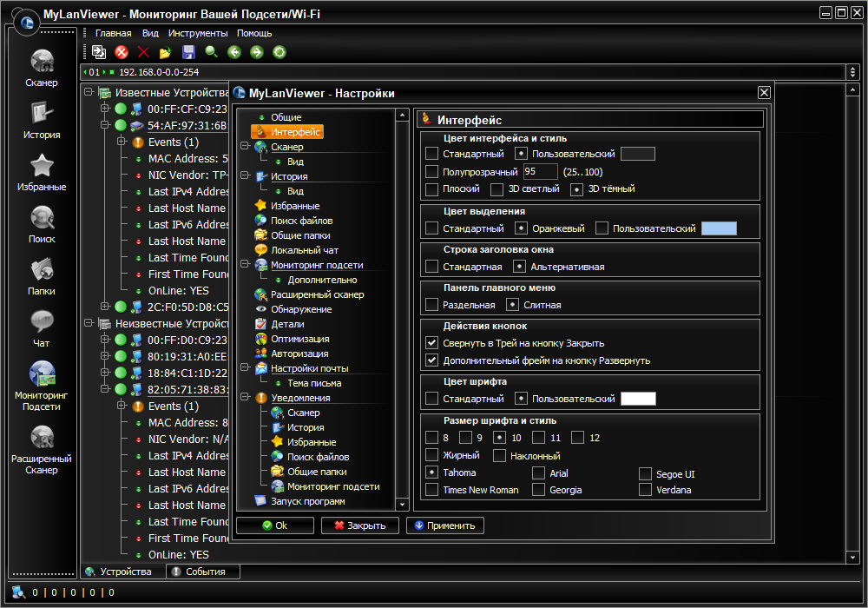Expand the 80:19:31:A0:EE device node
868x608 pixels.
(x=105, y=355)
